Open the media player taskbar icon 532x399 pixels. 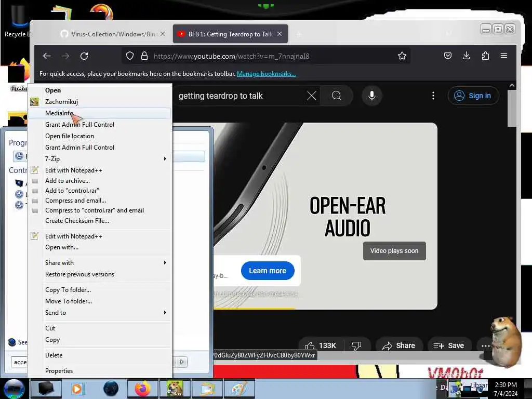77,389
